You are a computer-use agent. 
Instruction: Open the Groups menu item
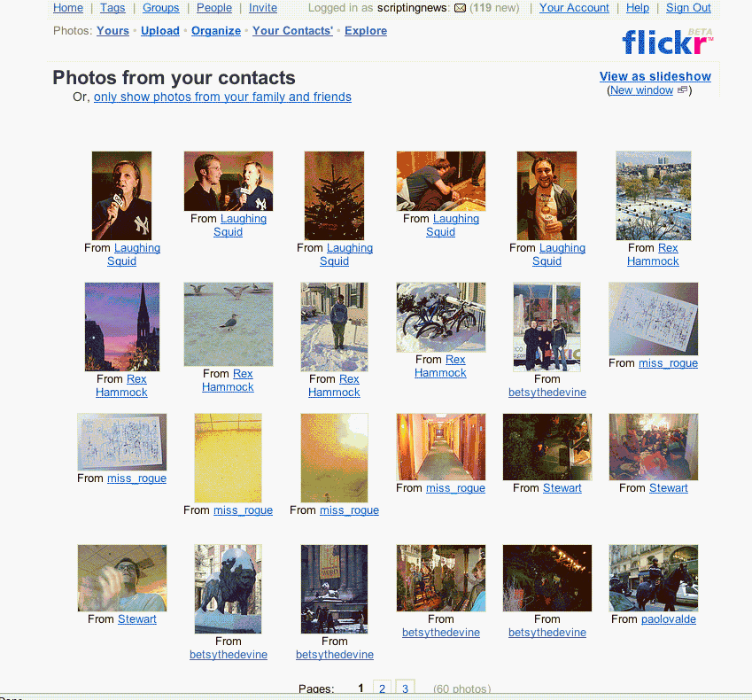[x=160, y=8]
